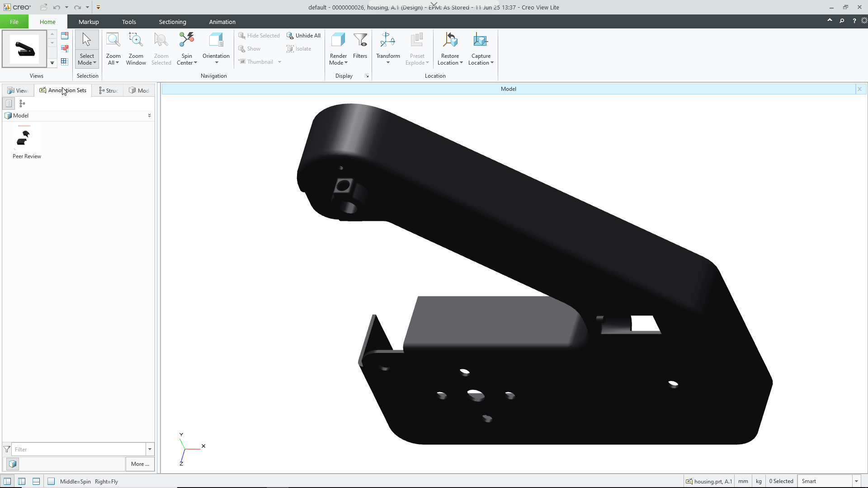The height and width of the screenshot is (488, 868).
Task: Toggle the side-by-side layout button in status bar
Action: (22, 481)
